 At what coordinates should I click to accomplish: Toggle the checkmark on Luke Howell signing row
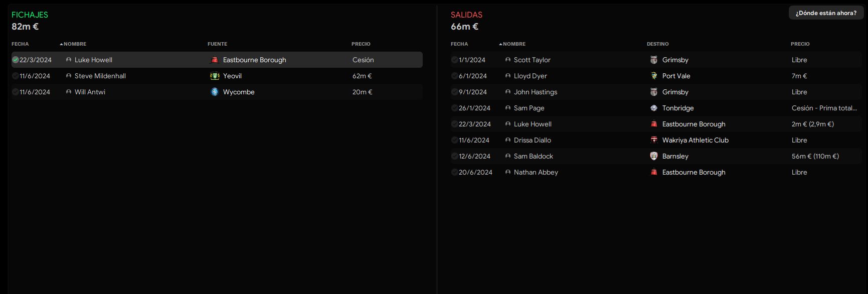coord(16,60)
